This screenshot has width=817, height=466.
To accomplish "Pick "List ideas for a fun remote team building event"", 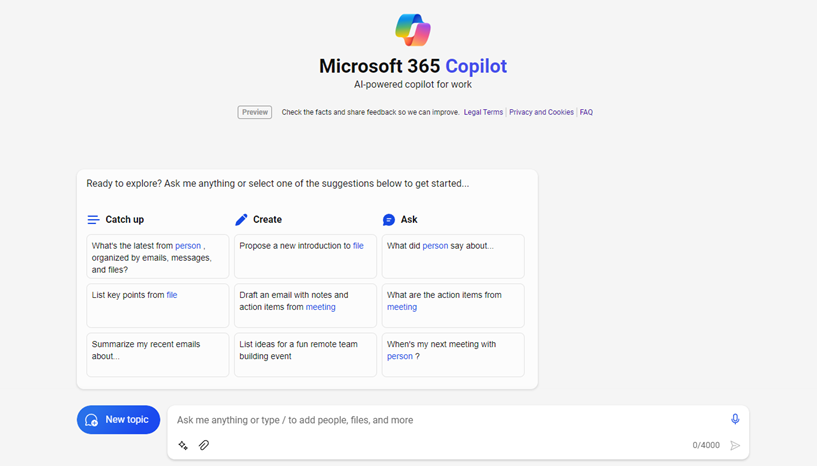I will click(305, 354).
